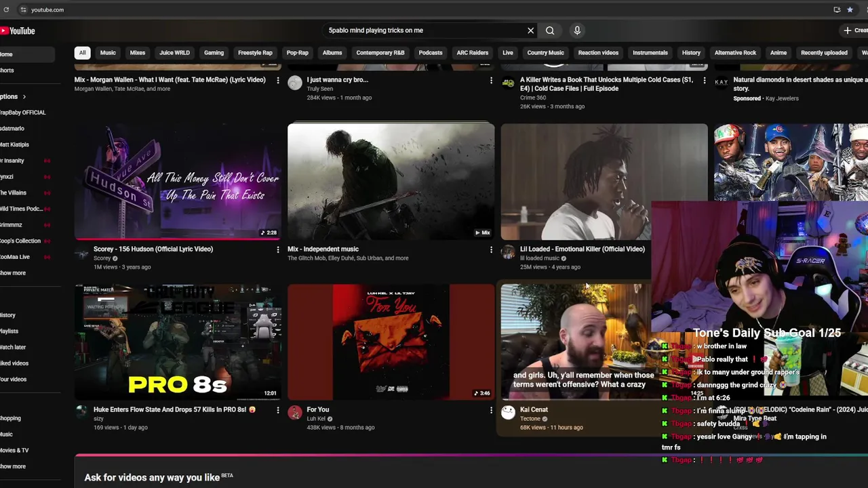Play PRO 8s Call of Duty thumbnail
This screenshot has height=488, width=868.
click(178, 342)
